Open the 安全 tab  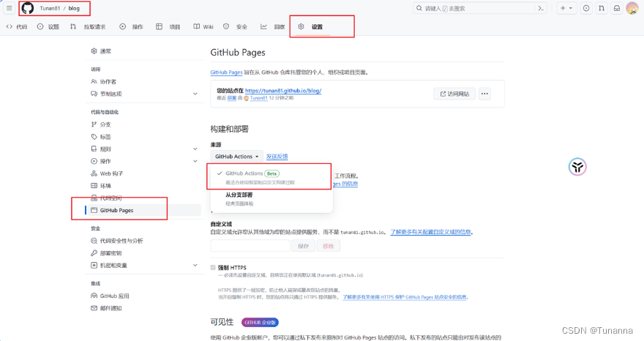[x=236, y=26]
